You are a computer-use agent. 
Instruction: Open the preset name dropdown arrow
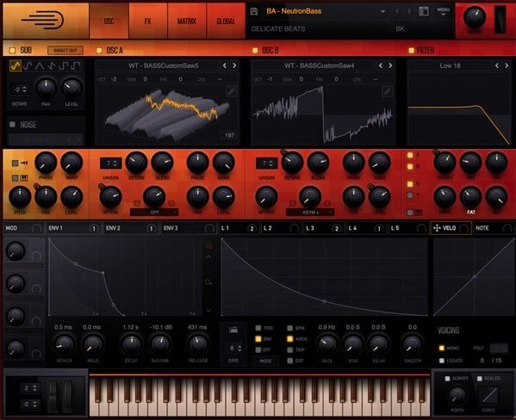pyautogui.click(x=382, y=11)
